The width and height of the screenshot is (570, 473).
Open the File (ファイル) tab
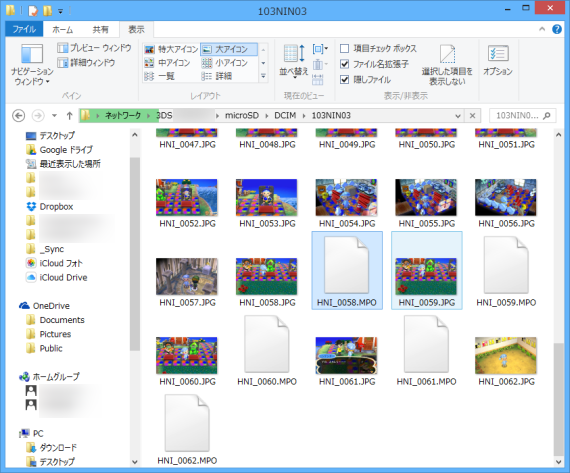24,29
